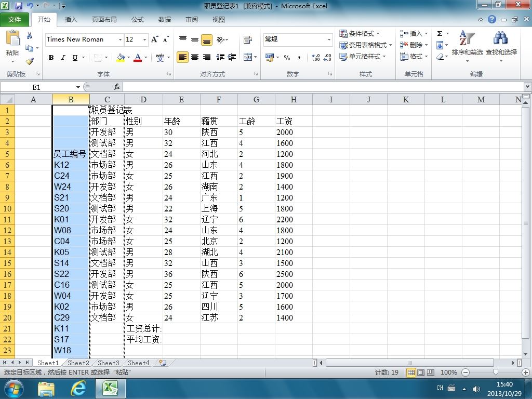The height and width of the screenshot is (399, 532).
Task: Toggle Underline formatting
Action: pos(75,58)
